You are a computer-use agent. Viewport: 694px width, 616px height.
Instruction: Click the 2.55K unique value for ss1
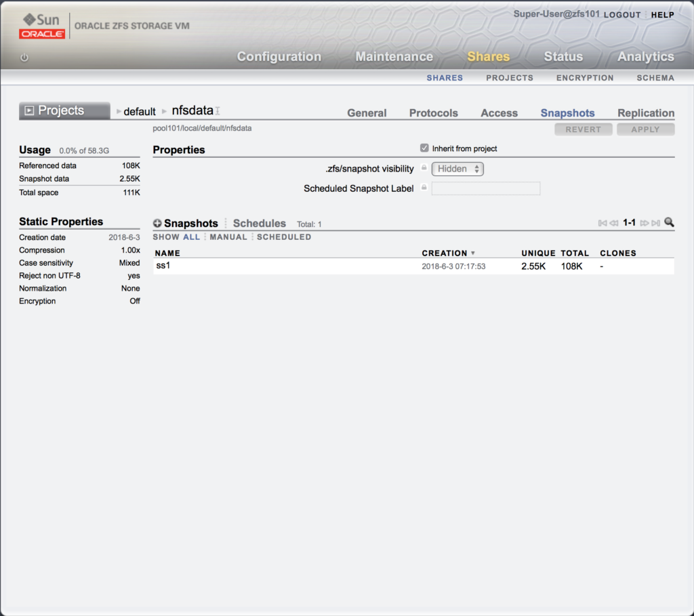533,266
